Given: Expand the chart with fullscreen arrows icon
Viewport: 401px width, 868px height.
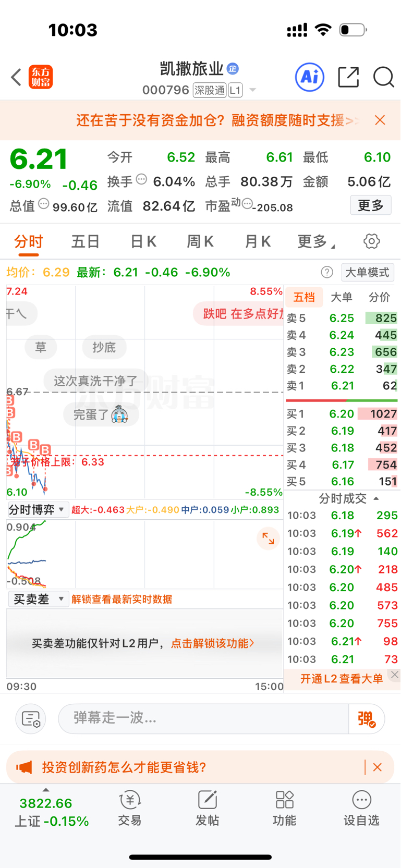Looking at the screenshot, I should click(x=268, y=539).
